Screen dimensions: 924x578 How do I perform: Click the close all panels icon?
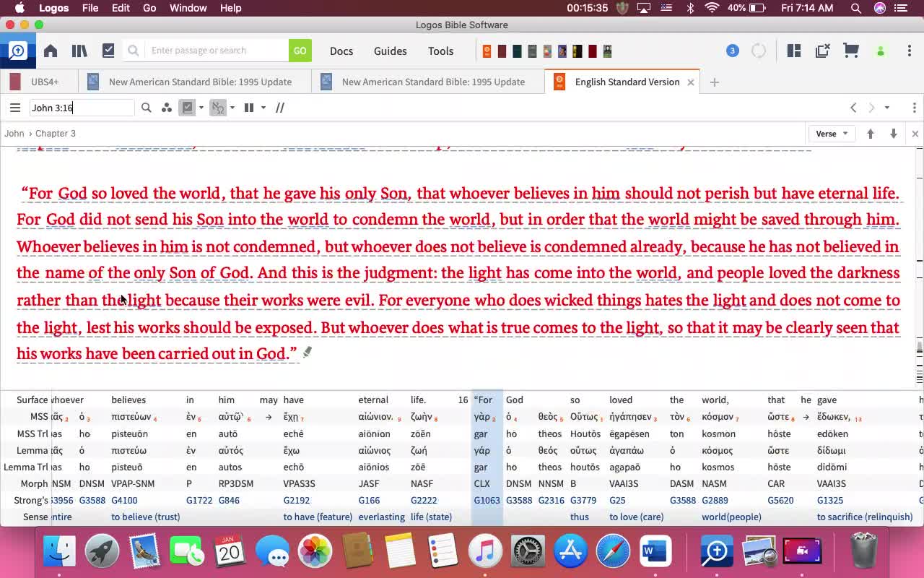click(x=822, y=51)
